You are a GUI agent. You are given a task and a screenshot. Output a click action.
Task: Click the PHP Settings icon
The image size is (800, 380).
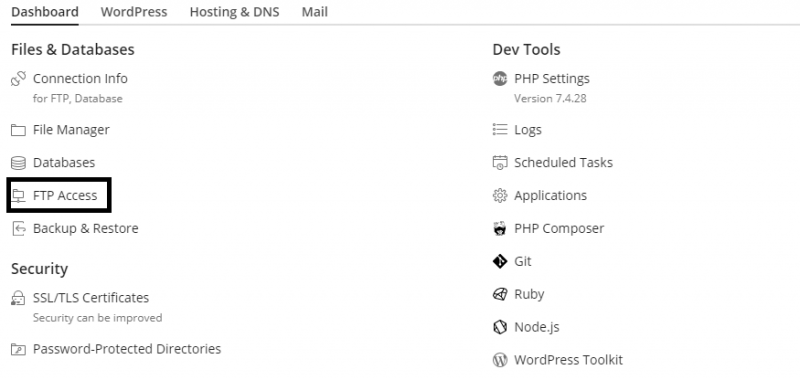[500, 79]
